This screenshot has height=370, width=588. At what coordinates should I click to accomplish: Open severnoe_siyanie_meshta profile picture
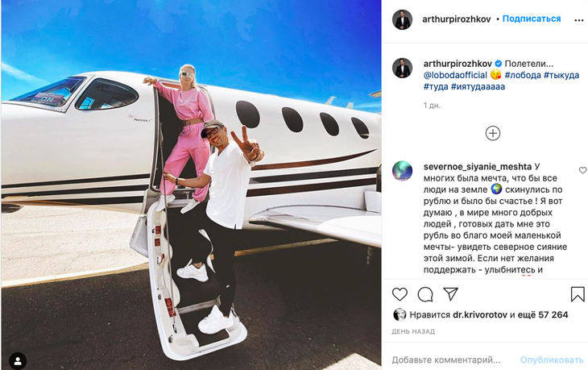403,171
